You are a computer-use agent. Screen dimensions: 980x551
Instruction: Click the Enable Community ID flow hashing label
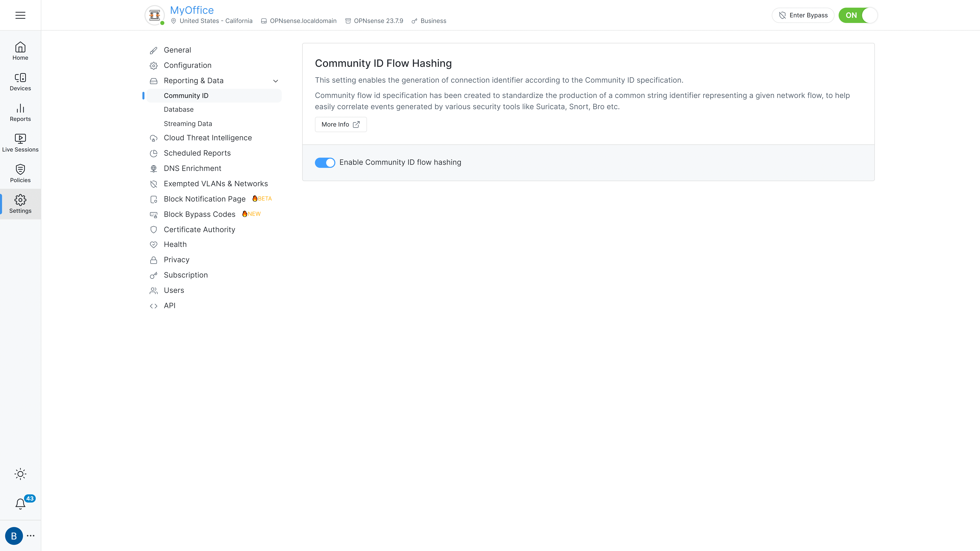[400, 162]
